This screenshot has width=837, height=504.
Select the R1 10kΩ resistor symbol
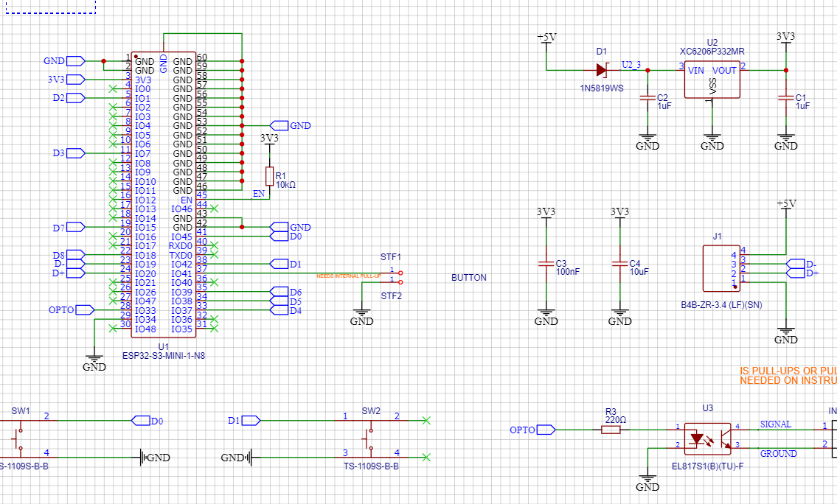coord(268,175)
